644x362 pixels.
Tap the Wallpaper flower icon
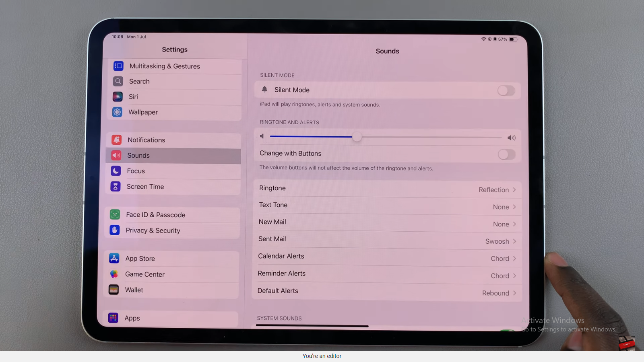pyautogui.click(x=117, y=112)
